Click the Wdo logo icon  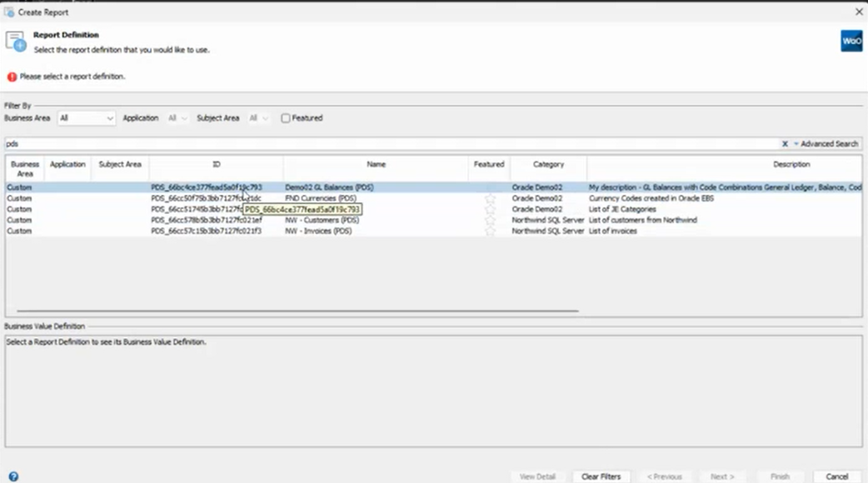click(851, 41)
